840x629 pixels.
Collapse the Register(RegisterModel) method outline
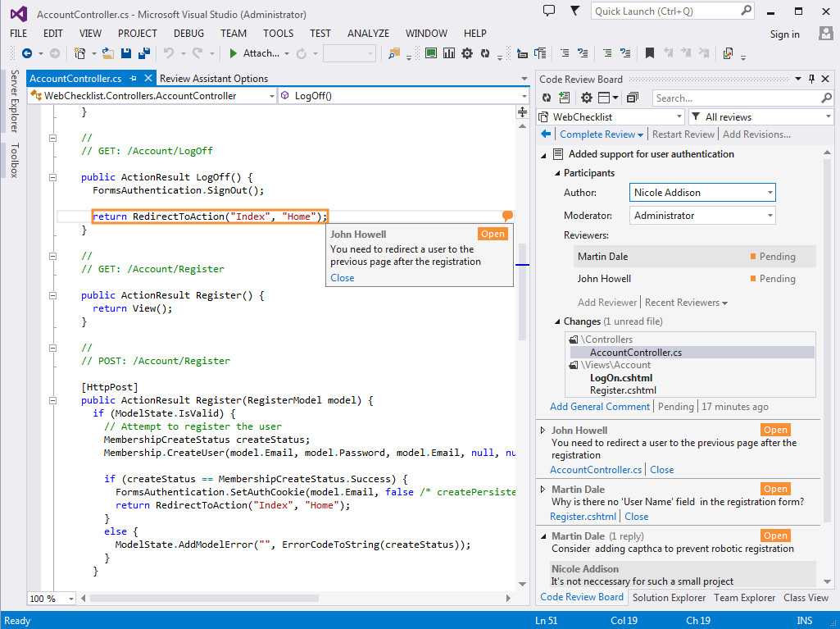pos(52,400)
